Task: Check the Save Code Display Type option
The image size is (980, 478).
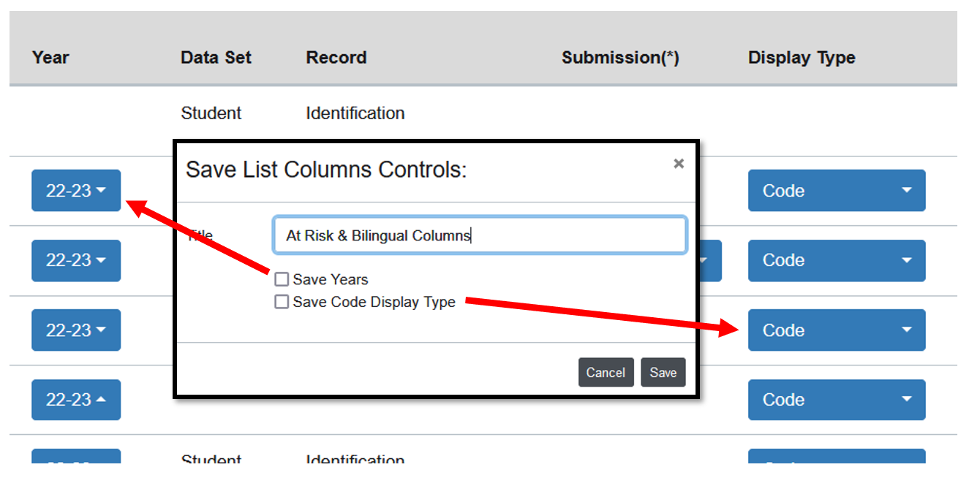Action: coord(282,302)
